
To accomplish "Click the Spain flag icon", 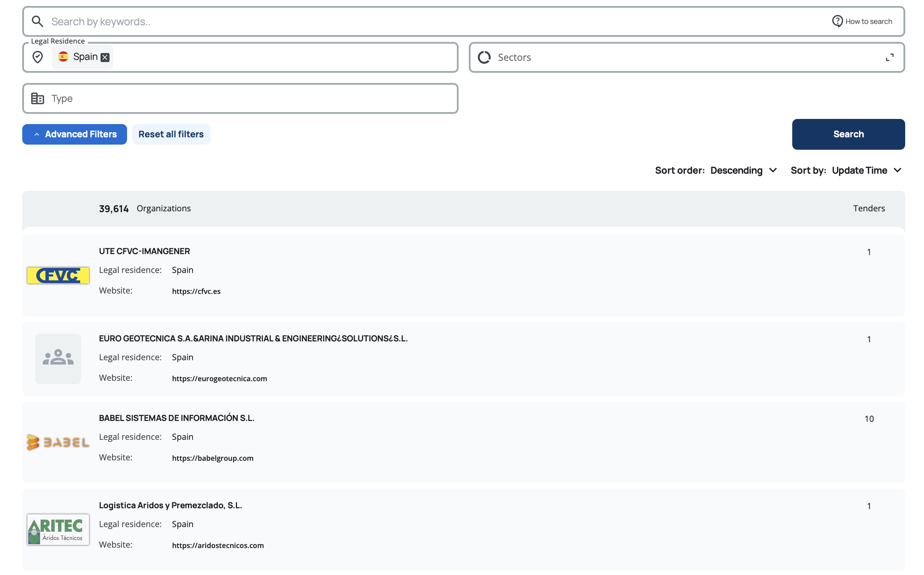I will click(x=63, y=56).
